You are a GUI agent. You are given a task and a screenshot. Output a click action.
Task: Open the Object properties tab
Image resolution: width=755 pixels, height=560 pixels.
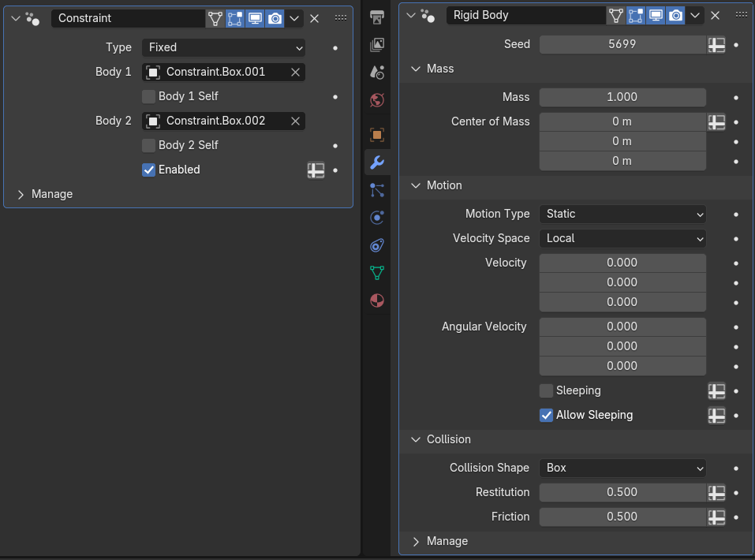377,134
